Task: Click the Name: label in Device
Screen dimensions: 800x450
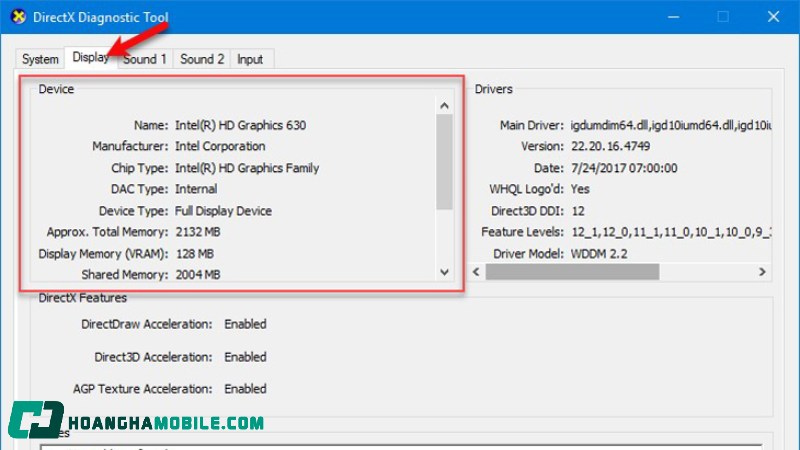Action: click(x=151, y=126)
